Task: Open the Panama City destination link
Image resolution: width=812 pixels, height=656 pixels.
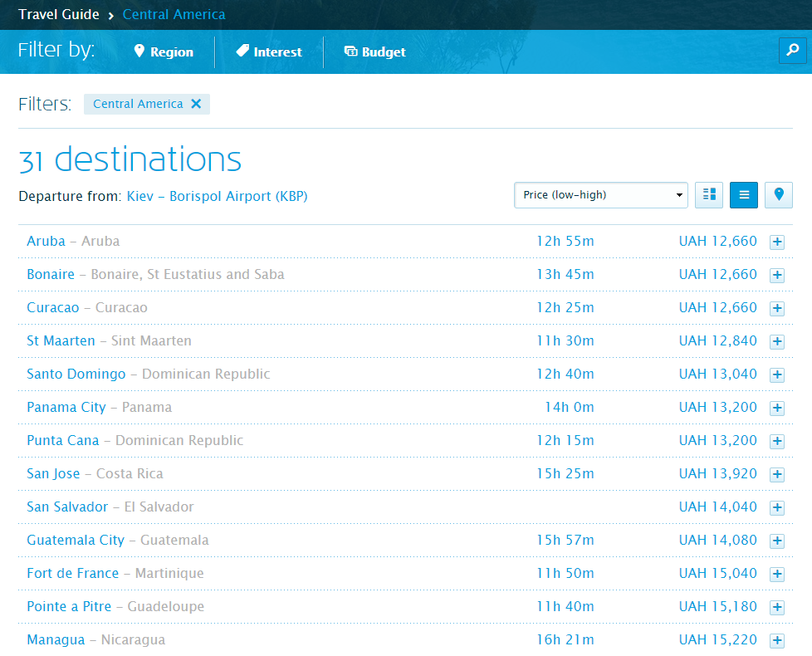Action: pyautogui.click(x=66, y=407)
